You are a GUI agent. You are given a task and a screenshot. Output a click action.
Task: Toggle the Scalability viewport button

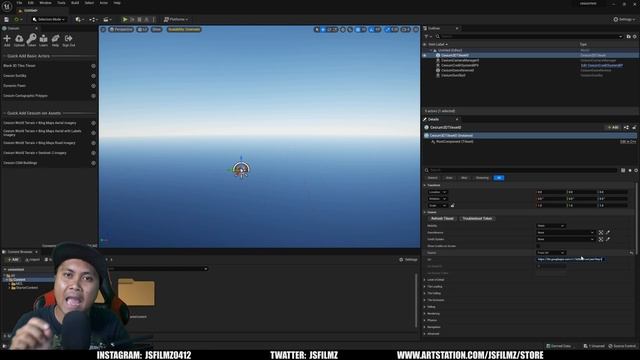coord(184,29)
